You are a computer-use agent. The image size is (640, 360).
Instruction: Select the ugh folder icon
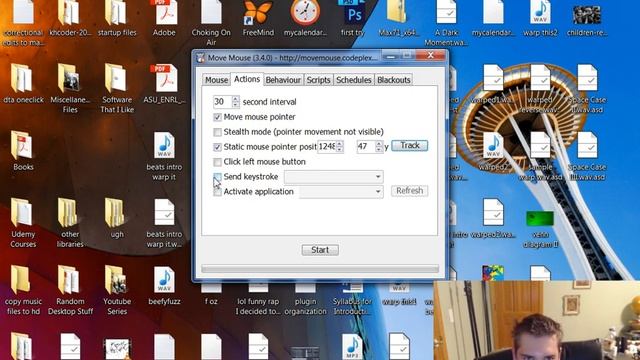[x=117, y=218]
